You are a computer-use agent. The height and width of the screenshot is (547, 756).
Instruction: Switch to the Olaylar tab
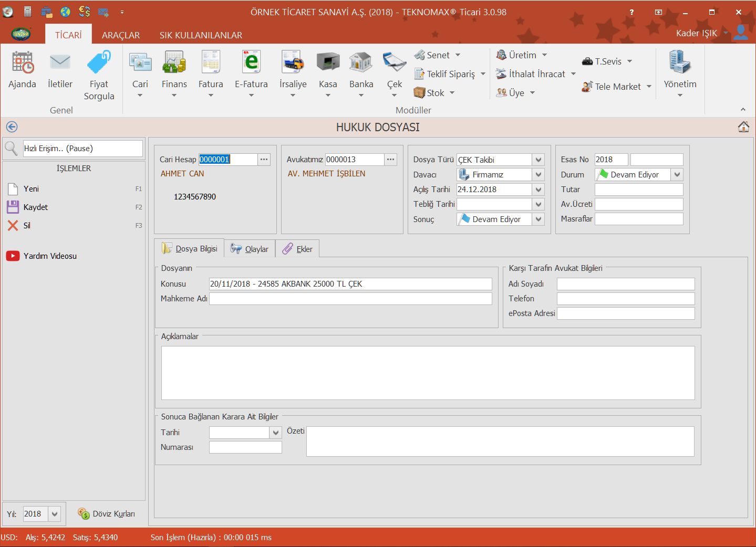tap(250, 249)
